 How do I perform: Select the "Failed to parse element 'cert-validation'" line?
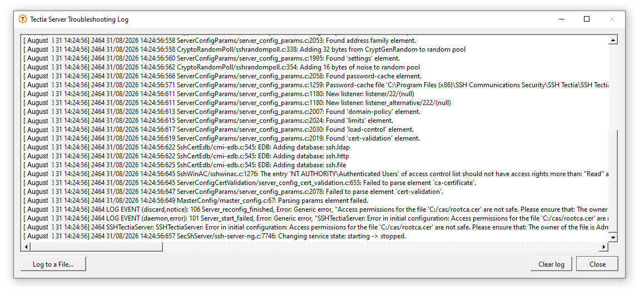click(233, 192)
